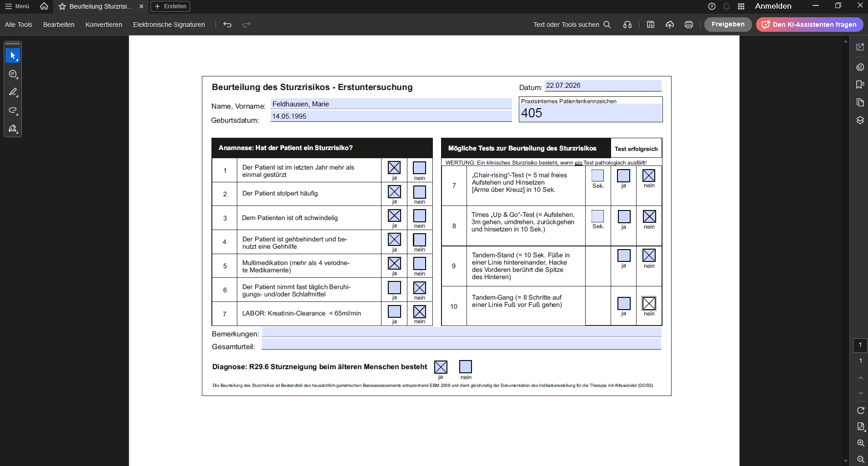Open the apps grid icon

pos(741,6)
